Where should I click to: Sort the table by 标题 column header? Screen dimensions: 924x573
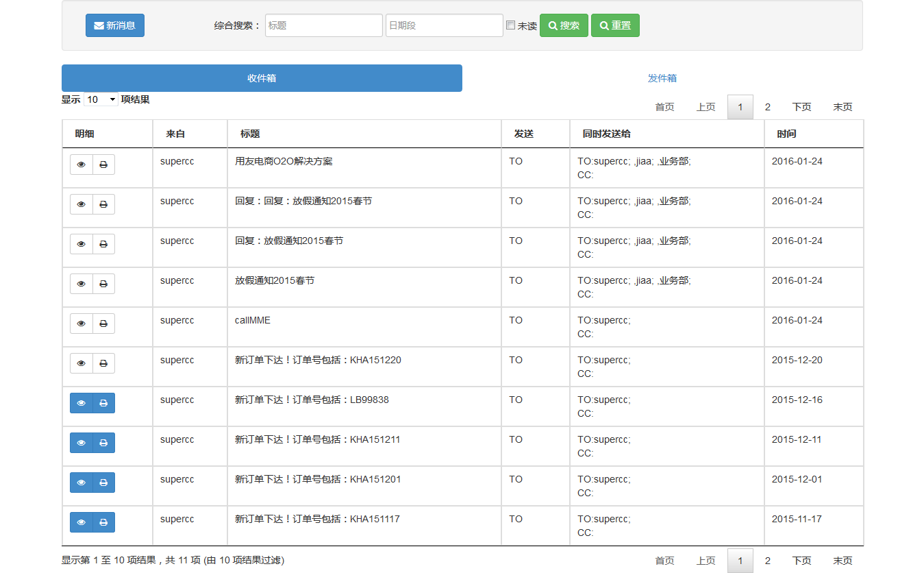tap(250, 134)
